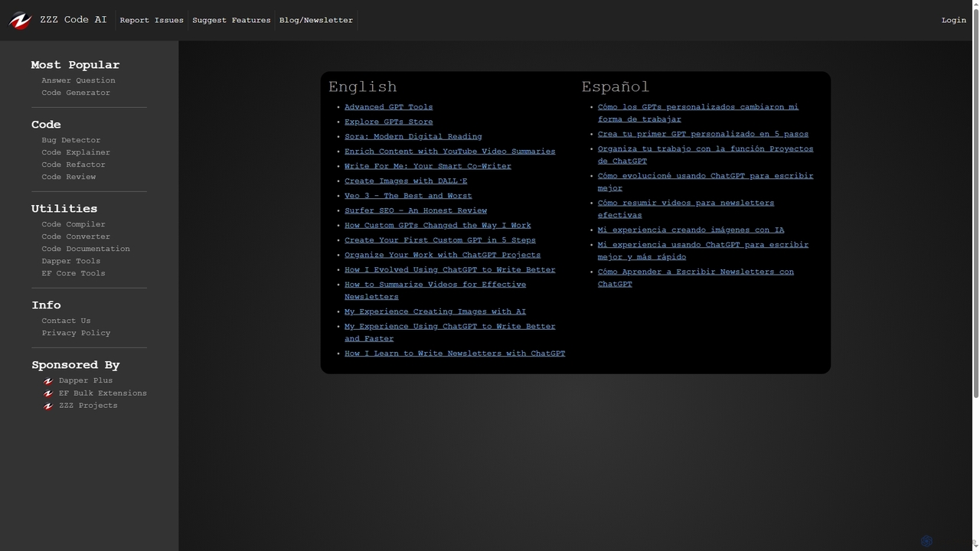The height and width of the screenshot is (551, 980).
Task: Open Crea tu primer GPT personalizado en 5 pasos
Action: tap(703, 134)
